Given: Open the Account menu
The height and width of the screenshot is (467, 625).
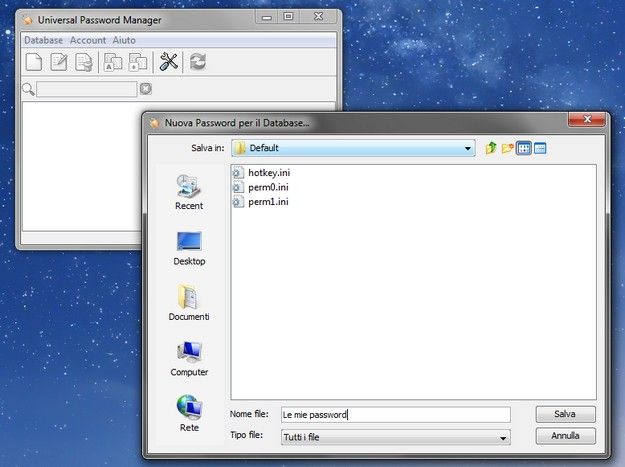Looking at the screenshot, I should tap(88, 40).
